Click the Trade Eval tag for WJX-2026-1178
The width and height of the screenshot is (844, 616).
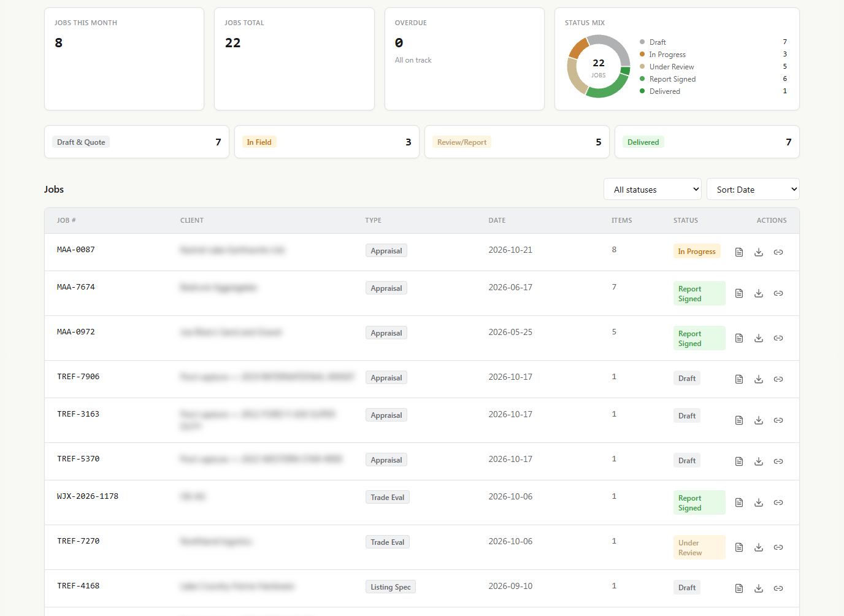[388, 497]
